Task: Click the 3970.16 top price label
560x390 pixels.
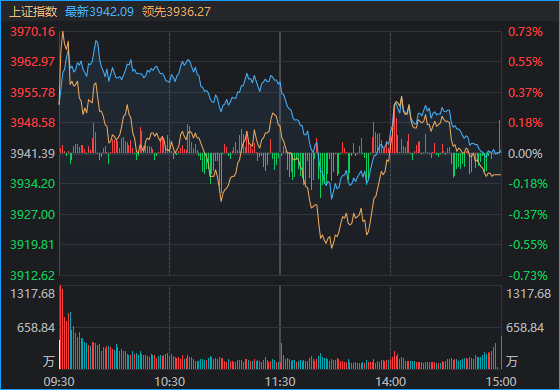Action: 33,32
